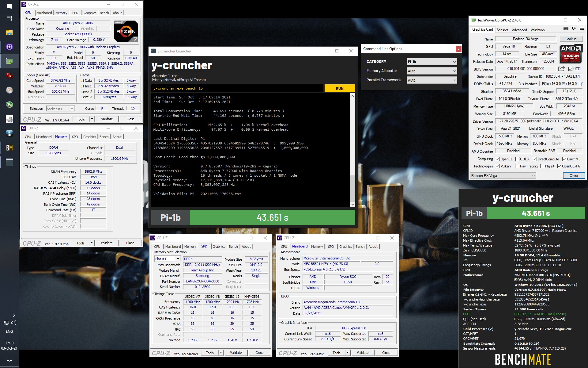Click the y-cruncher output scrollbar down arrow
The width and height of the screenshot is (588, 368).
(352, 205)
